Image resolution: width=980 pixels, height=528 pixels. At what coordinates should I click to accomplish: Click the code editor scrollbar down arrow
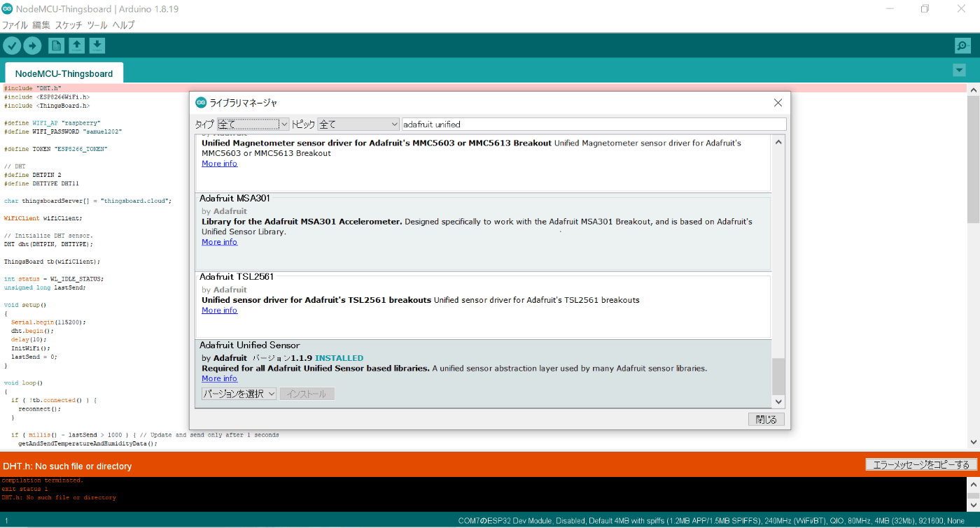tap(973, 442)
